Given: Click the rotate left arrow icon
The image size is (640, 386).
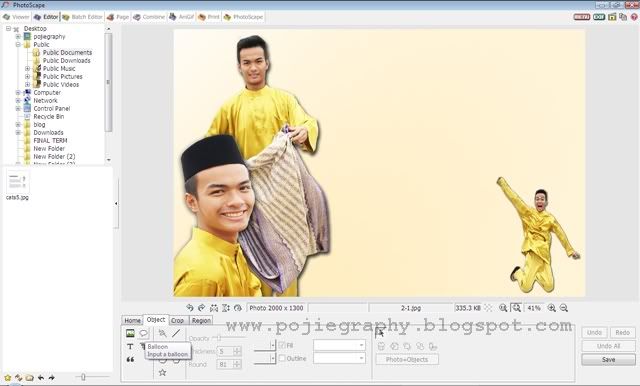Looking at the screenshot, I should tap(190, 308).
